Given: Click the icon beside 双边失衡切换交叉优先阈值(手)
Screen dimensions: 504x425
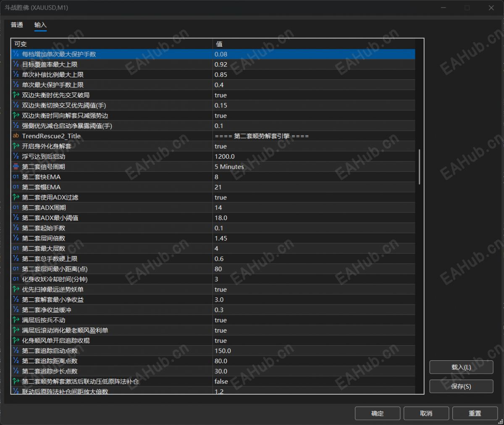Looking at the screenshot, I should (16, 105).
